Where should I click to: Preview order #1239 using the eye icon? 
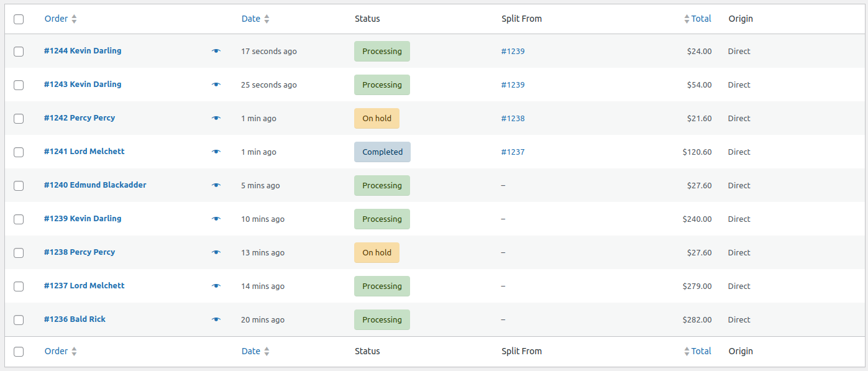[x=216, y=219]
